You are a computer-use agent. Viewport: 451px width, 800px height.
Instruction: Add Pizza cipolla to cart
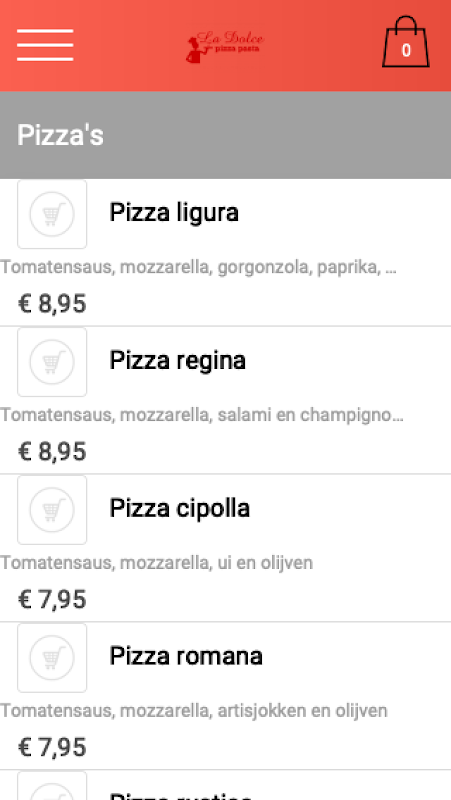click(x=52, y=510)
